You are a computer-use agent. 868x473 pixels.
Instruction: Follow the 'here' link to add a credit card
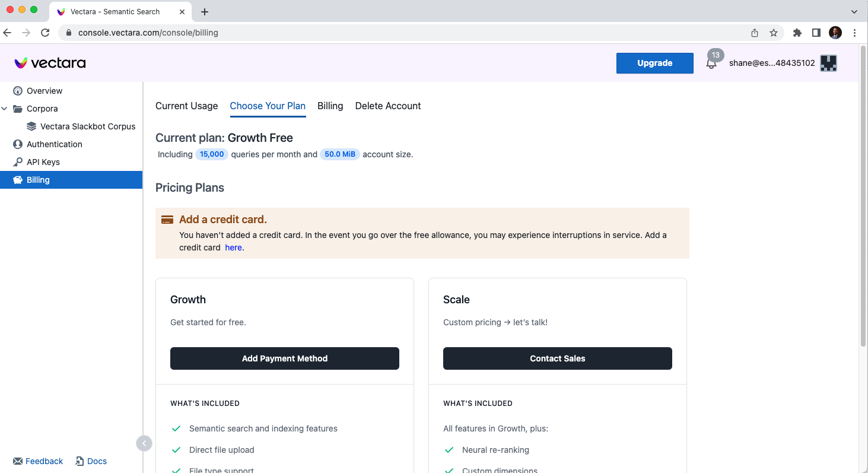(x=233, y=247)
